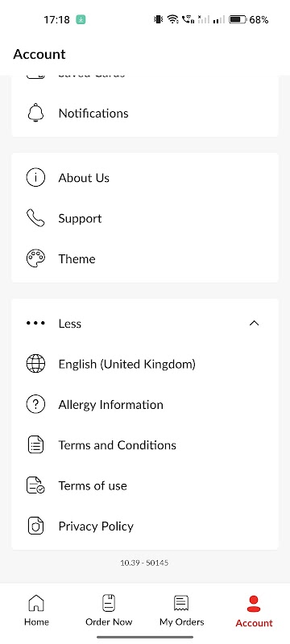Tap the Notifications bell icon
This screenshot has width=290, height=644.
(x=35, y=113)
